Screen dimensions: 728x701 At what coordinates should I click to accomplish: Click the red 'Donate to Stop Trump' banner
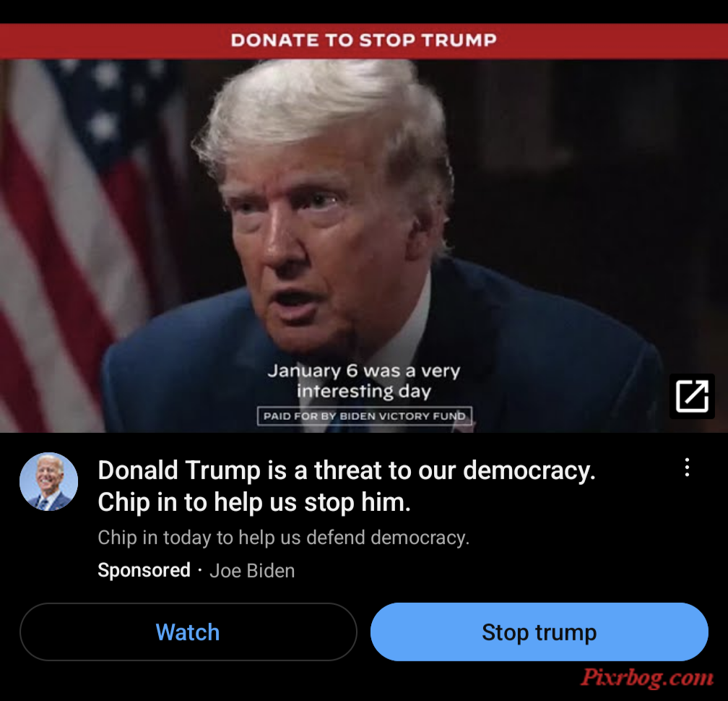point(364,41)
